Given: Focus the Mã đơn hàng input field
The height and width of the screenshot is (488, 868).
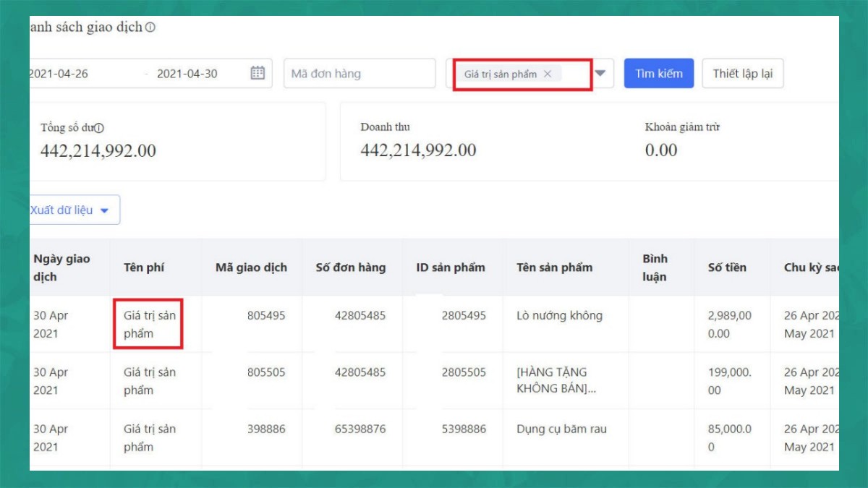Looking at the screenshot, I should tap(359, 74).
